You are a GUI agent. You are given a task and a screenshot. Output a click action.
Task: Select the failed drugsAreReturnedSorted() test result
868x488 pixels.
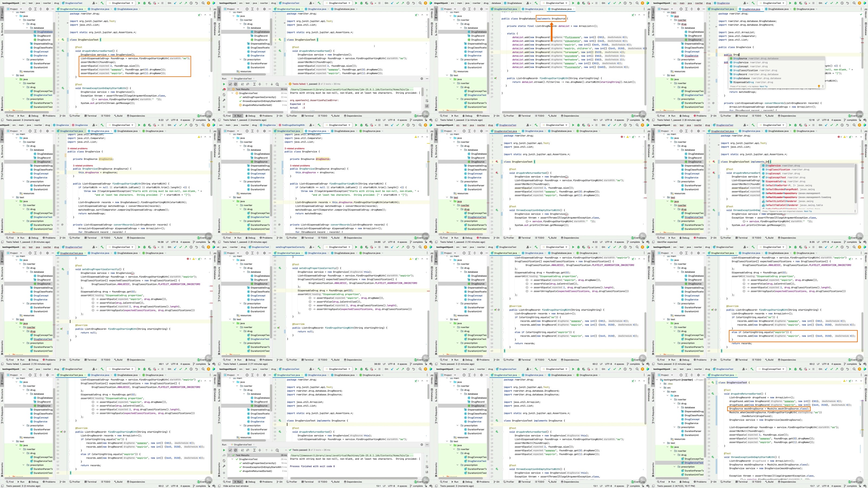point(257,105)
